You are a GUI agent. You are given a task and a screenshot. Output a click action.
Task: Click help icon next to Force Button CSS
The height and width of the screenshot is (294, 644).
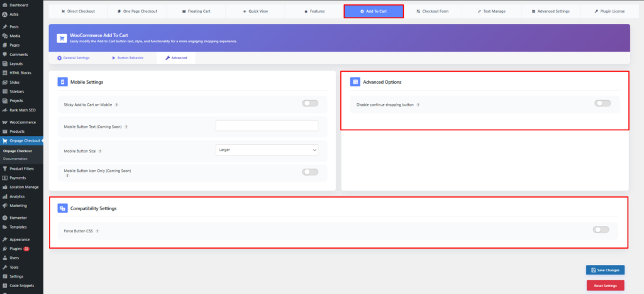(x=97, y=231)
